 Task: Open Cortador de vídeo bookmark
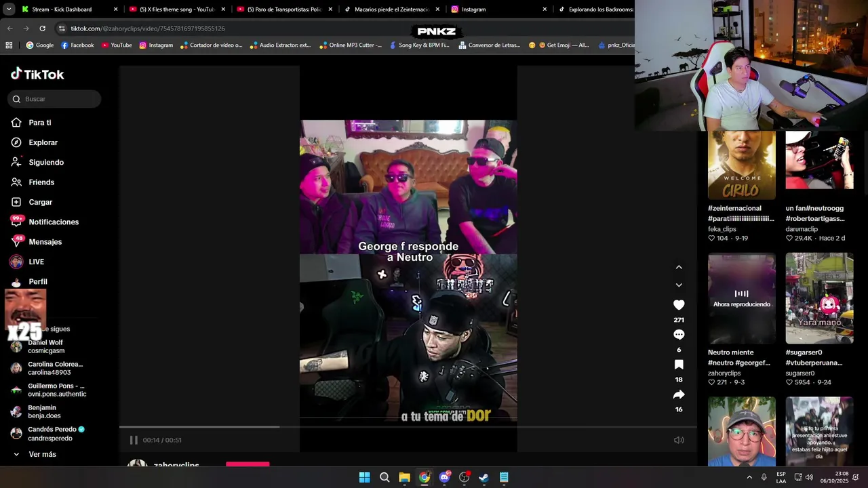click(x=211, y=45)
